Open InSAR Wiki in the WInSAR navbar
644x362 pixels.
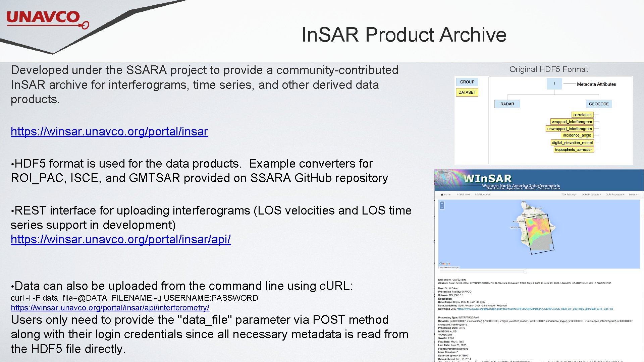(463, 194)
